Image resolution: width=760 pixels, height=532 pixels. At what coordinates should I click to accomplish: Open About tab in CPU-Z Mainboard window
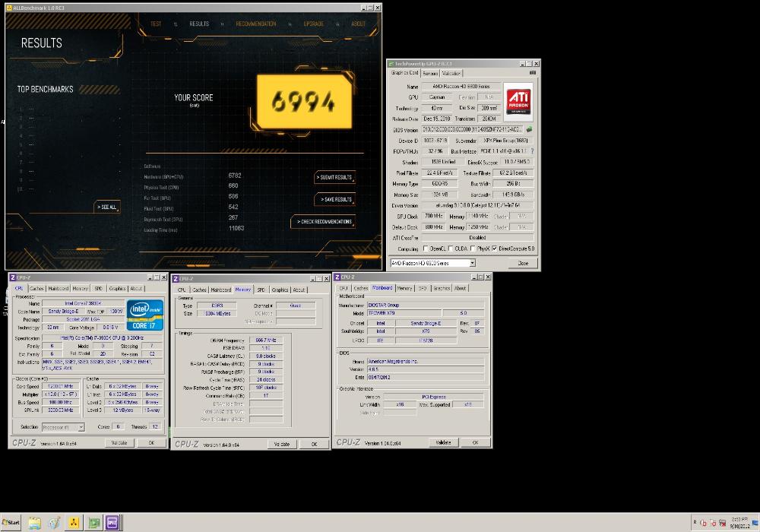click(x=460, y=288)
